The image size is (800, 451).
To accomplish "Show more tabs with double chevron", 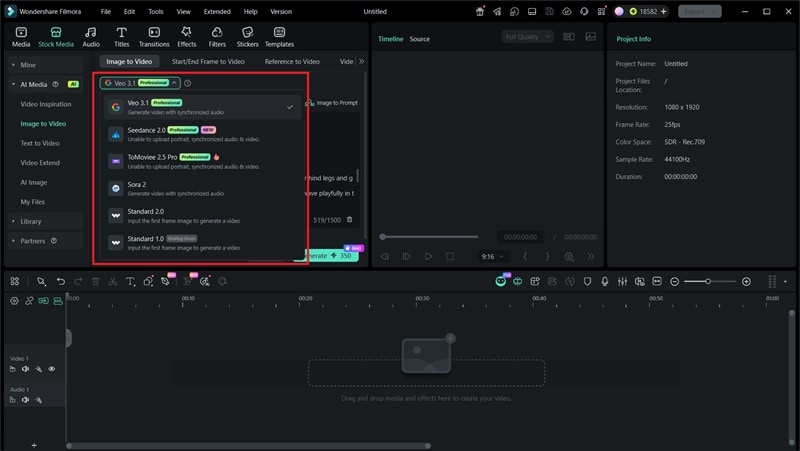I will (362, 61).
